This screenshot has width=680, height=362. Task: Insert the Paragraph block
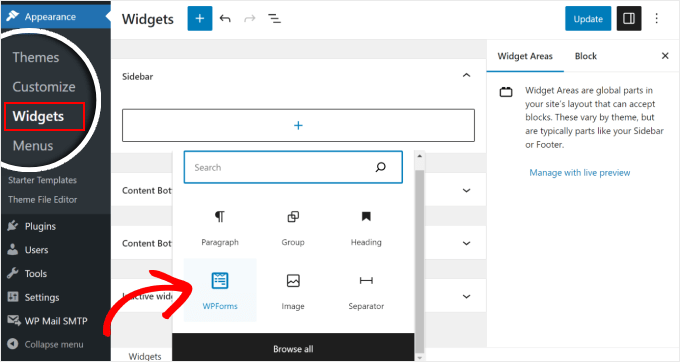(220, 227)
